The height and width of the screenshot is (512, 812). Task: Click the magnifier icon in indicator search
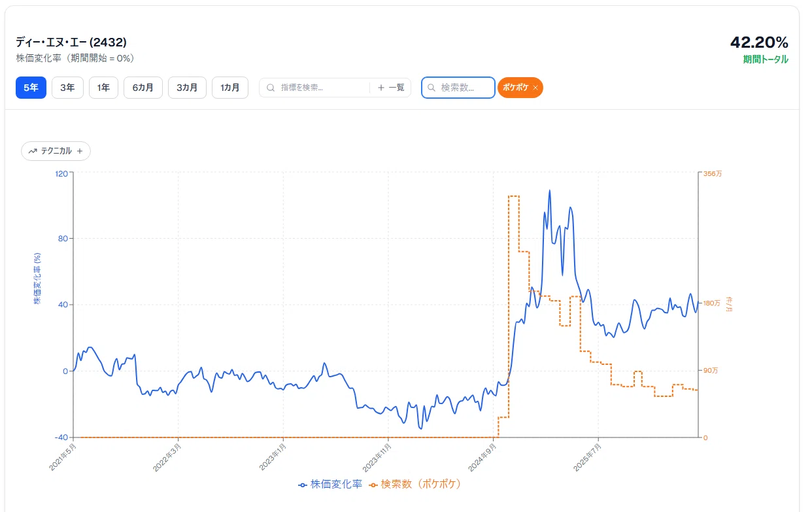(271, 88)
